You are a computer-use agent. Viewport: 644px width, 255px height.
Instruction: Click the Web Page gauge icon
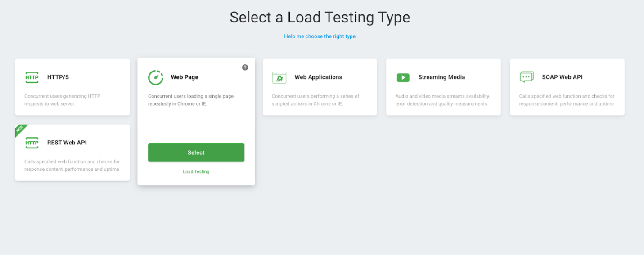[x=156, y=77]
